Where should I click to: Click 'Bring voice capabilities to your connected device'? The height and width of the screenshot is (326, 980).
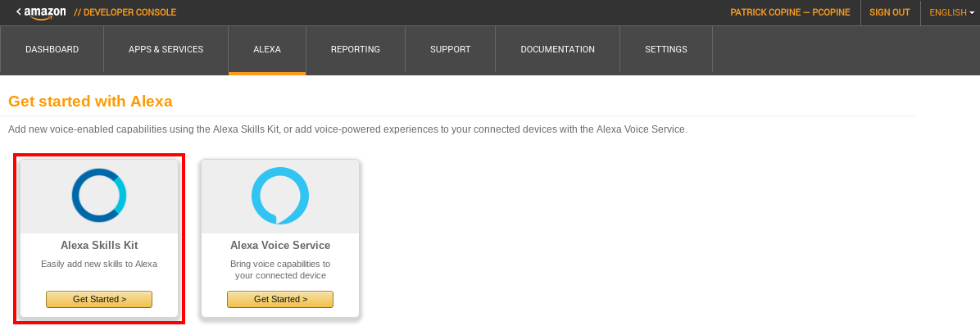(280, 269)
